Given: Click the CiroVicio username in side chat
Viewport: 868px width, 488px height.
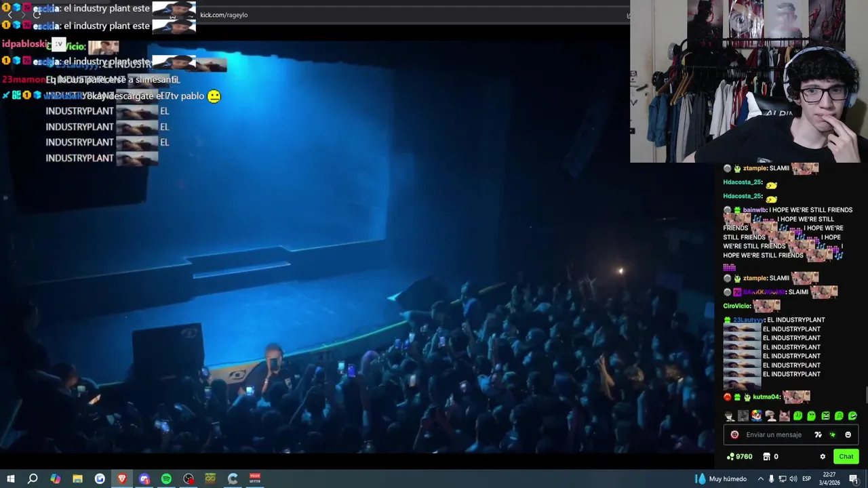Looking at the screenshot, I should 737,306.
